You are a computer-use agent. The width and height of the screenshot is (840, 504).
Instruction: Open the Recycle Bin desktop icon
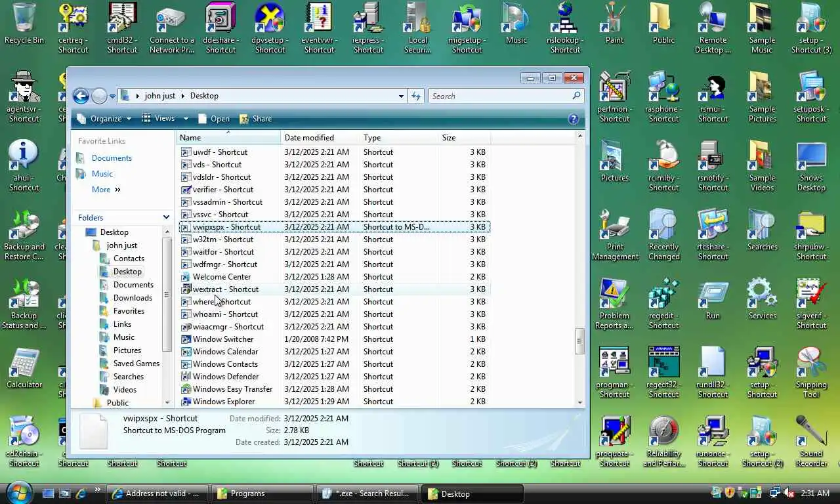pyautogui.click(x=24, y=24)
